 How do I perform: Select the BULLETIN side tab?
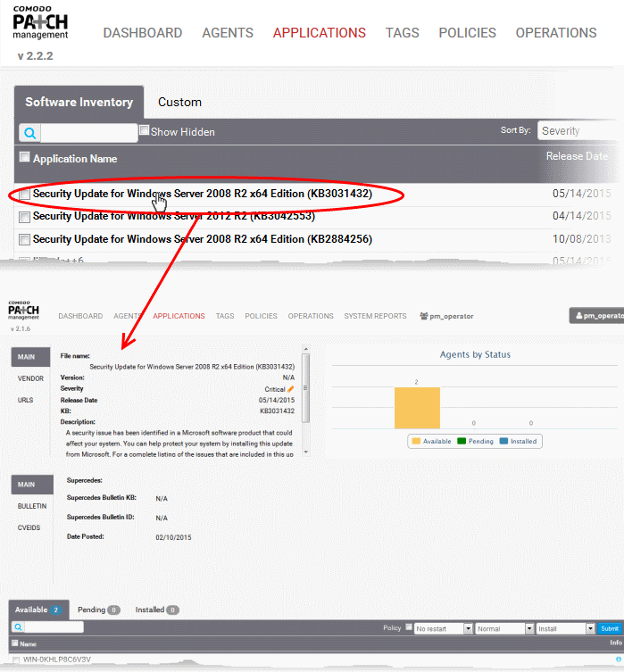click(x=32, y=506)
